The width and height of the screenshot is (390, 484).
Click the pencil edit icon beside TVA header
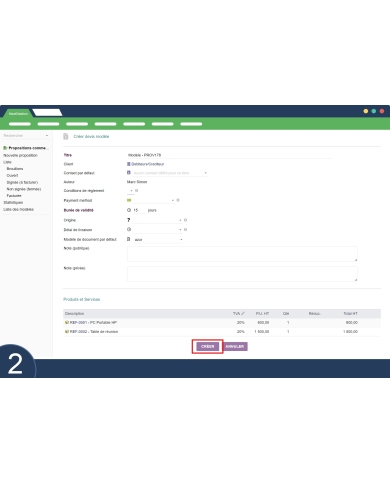click(243, 314)
